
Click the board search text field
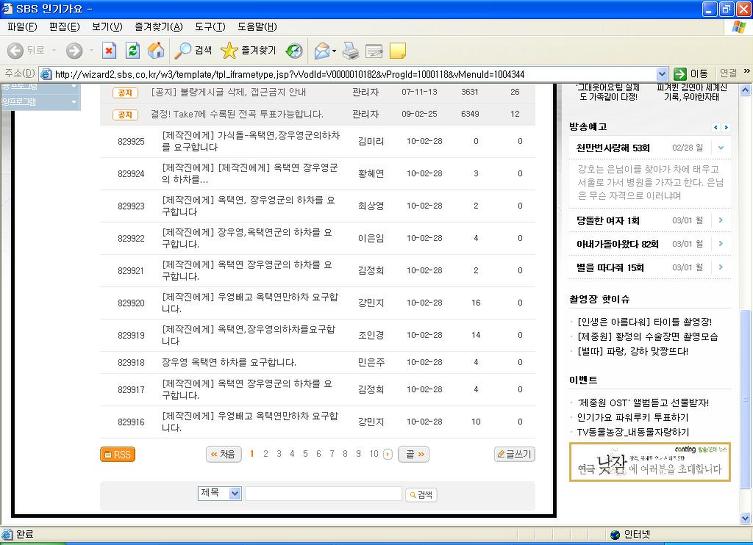323,494
